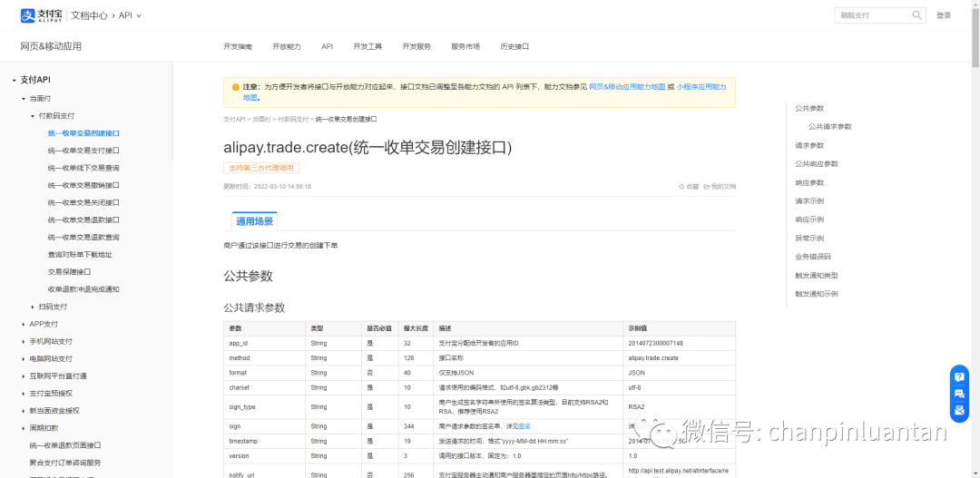
Task: Jump to 触发通知类型 in page outline
Action: click(817, 275)
